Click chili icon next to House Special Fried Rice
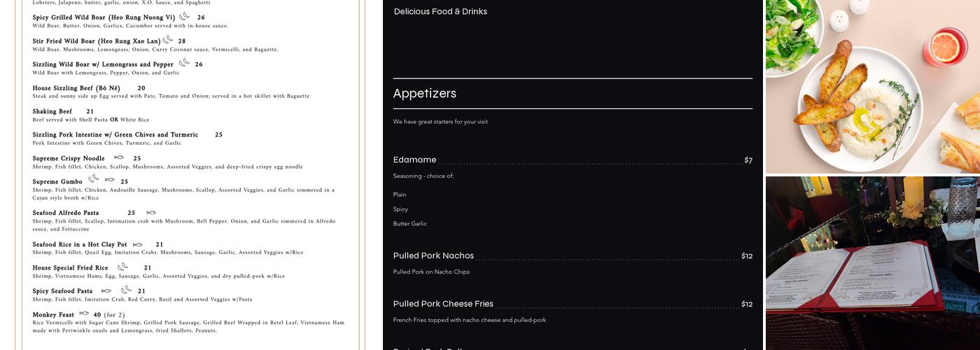 (122, 267)
